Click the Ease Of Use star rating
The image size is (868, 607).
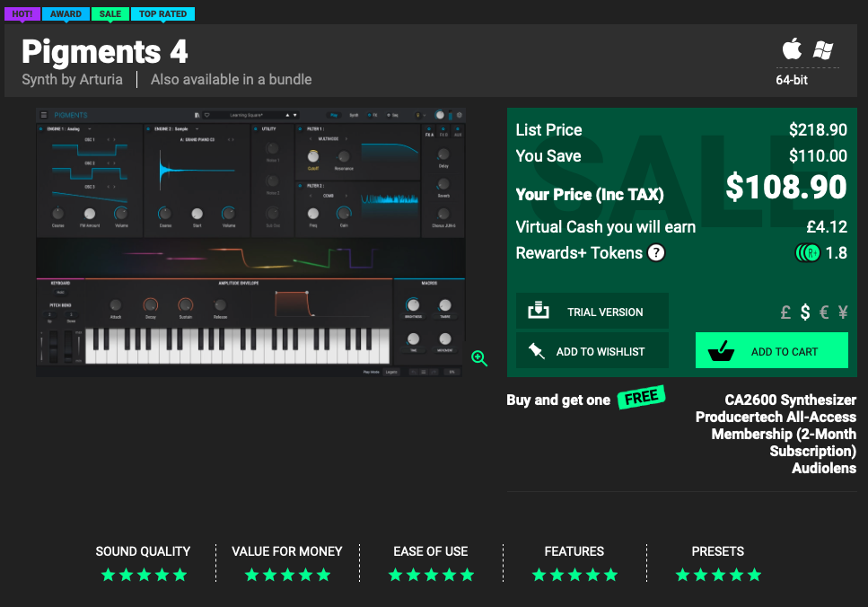point(431,575)
